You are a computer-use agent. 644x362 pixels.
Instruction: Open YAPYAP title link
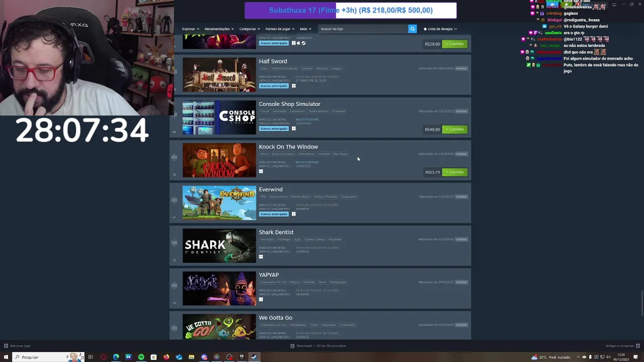click(x=269, y=275)
